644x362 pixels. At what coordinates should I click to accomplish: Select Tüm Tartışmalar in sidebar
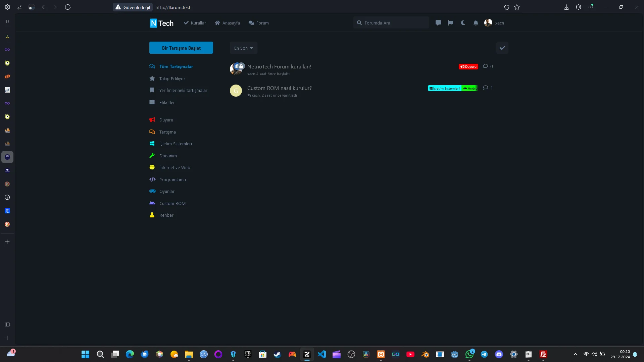171,66
